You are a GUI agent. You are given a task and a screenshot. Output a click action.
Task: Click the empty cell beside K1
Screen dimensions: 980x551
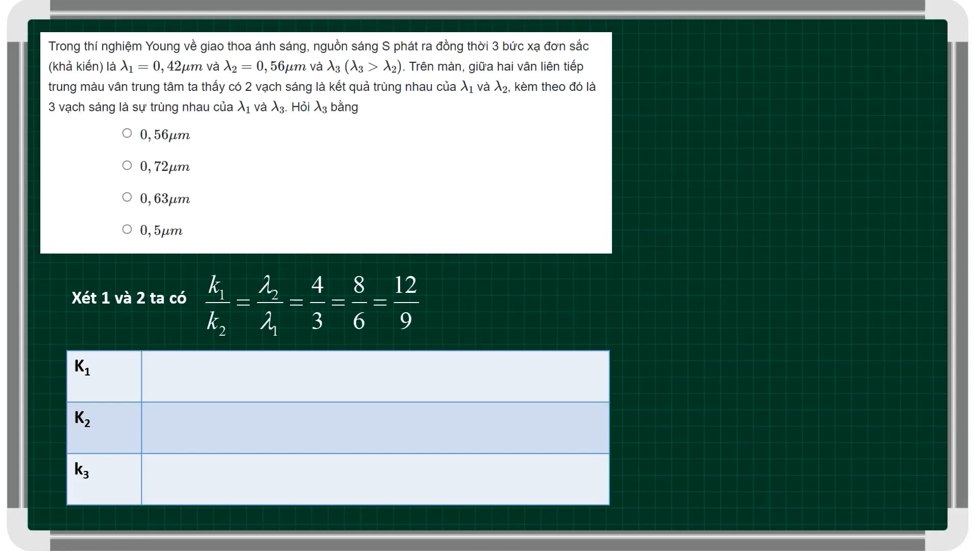[375, 376]
